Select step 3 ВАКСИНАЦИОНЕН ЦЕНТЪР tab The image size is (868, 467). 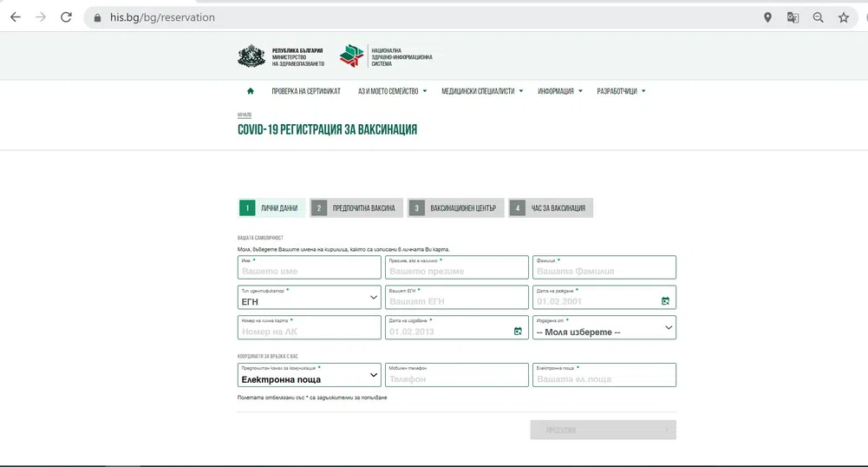tap(456, 208)
